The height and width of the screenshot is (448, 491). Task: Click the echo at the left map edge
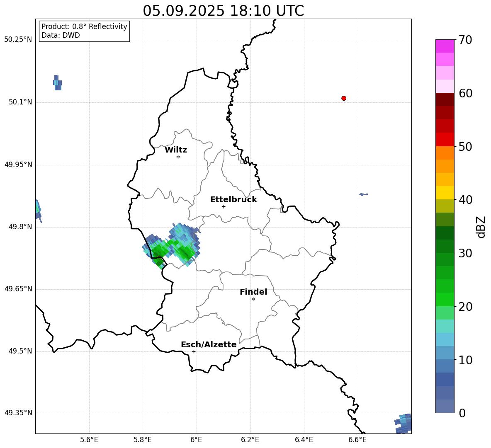coord(38,210)
